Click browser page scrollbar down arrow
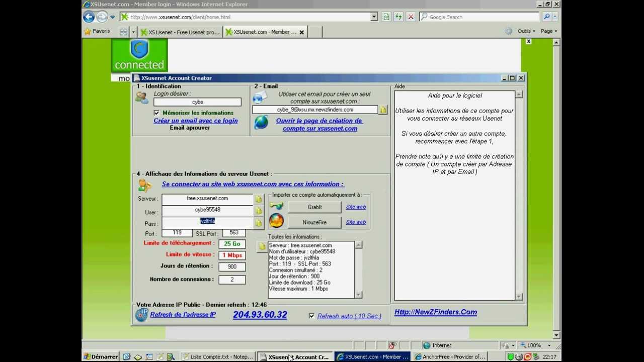 click(x=556, y=335)
